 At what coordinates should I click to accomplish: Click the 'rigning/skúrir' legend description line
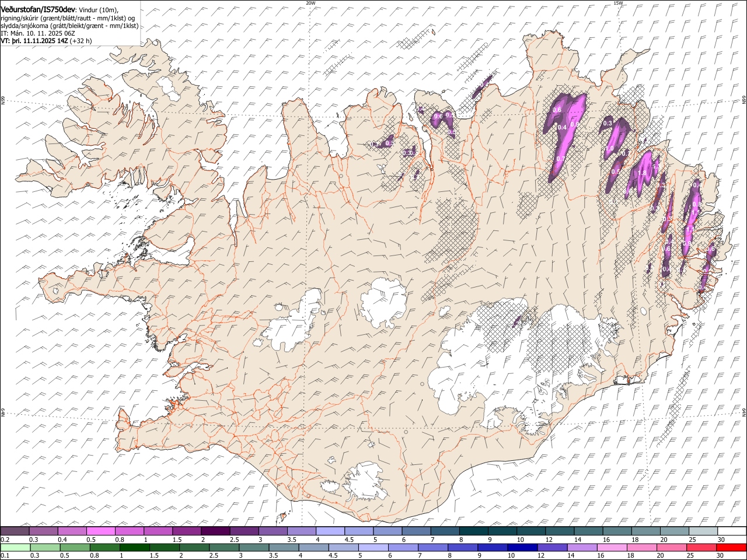tap(68, 17)
